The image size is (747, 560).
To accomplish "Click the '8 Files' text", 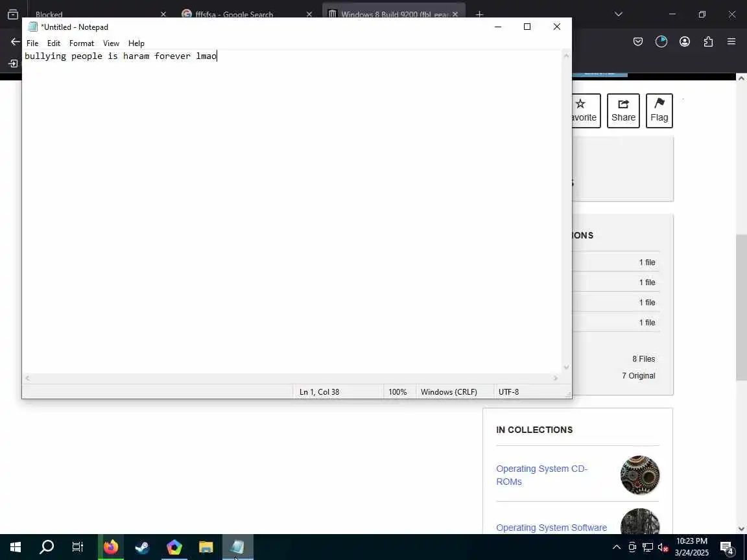I will (x=644, y=359).
